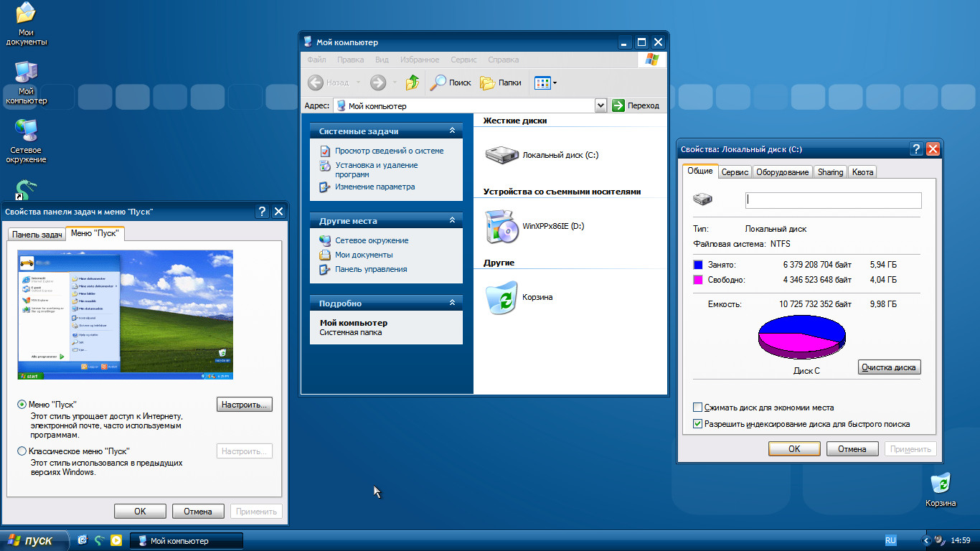Select Корзина item inside Мой компьютер window

pyautogui.click(x=501, y=298)
